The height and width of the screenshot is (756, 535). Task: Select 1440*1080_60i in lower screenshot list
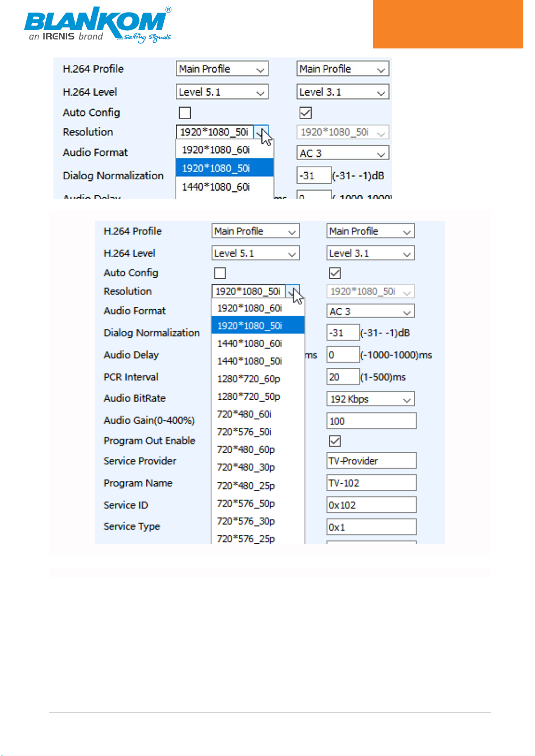tap(258, 344)
